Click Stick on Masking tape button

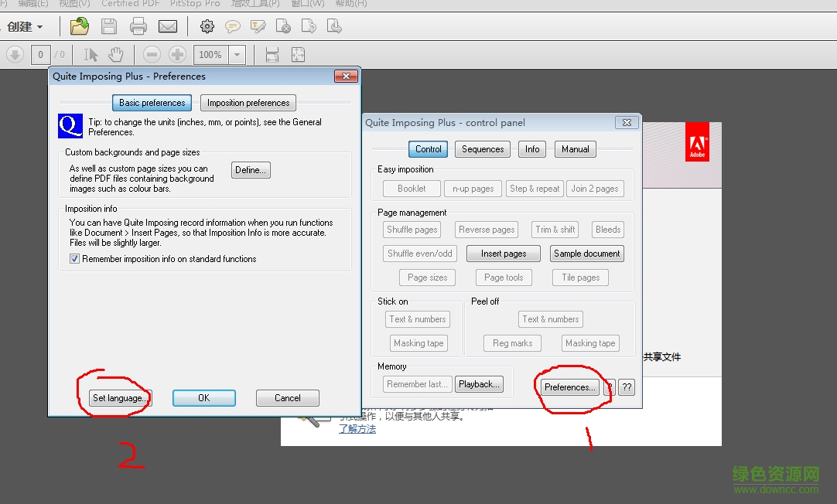(418, 343)
